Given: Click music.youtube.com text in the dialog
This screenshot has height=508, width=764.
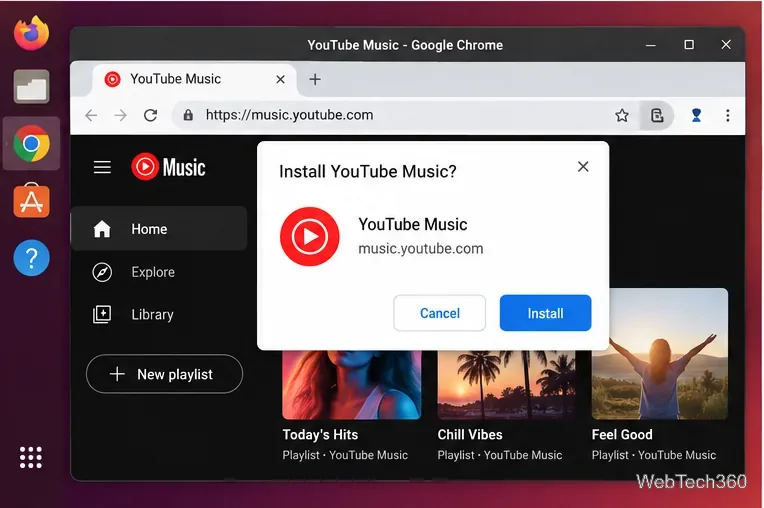Looking at the screenshot, I should (420, 248).
